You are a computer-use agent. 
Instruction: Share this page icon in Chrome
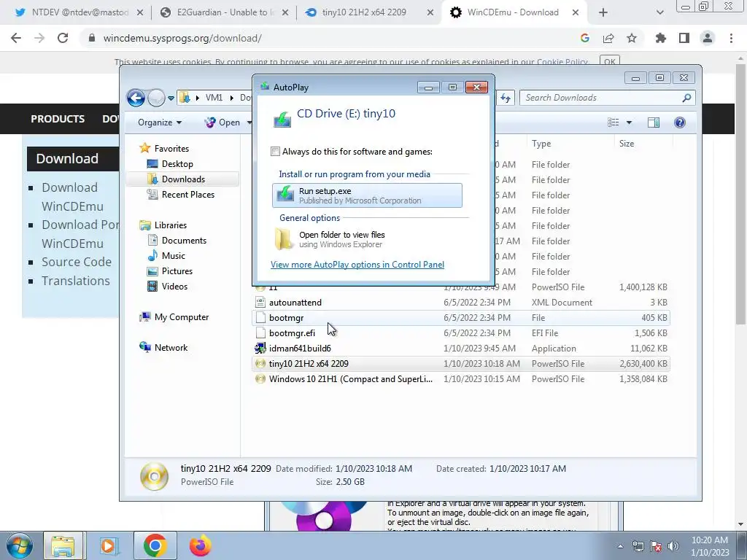click(608, 38)
